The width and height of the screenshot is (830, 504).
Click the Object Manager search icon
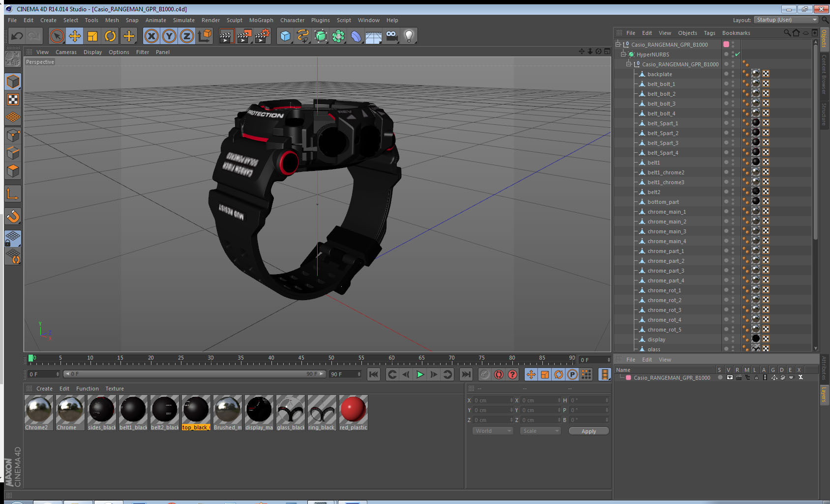coord(787,33)
